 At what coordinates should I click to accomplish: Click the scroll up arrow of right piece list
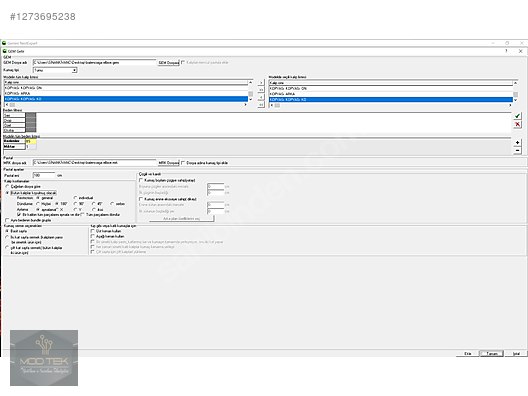pos(516,83)
